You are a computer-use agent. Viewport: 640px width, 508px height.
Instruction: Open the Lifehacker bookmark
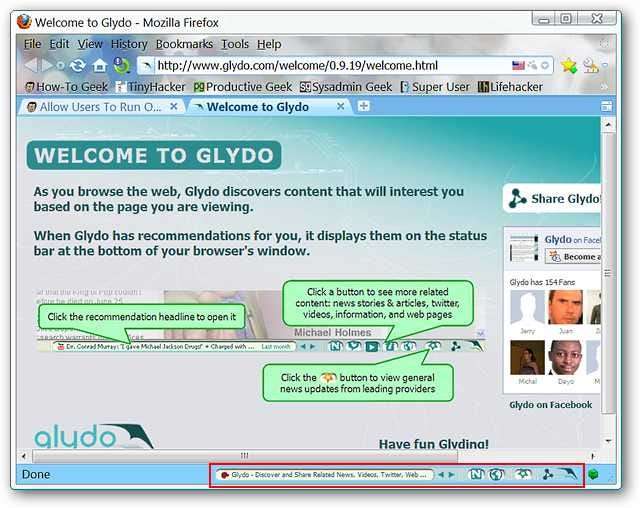[510, 87]
